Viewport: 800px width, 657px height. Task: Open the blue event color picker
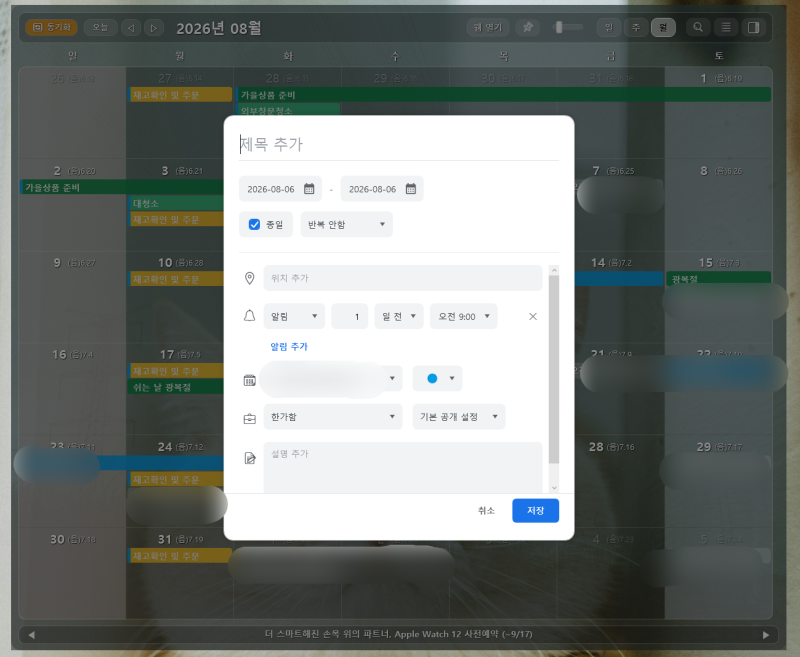click(x=437, y=378)
